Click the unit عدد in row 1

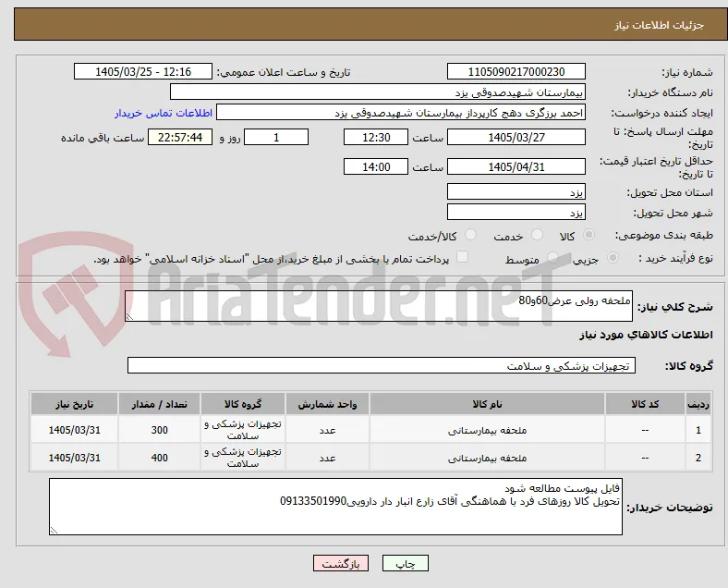point(327,431)
